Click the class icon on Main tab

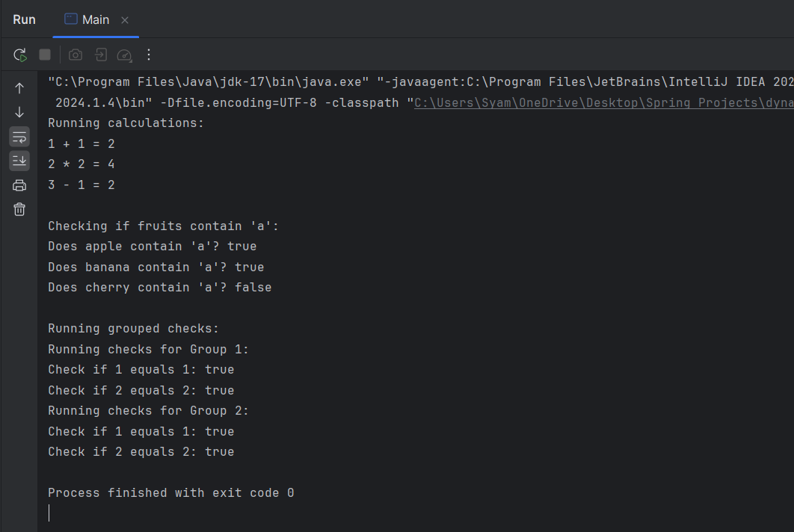tap(70, 19)
